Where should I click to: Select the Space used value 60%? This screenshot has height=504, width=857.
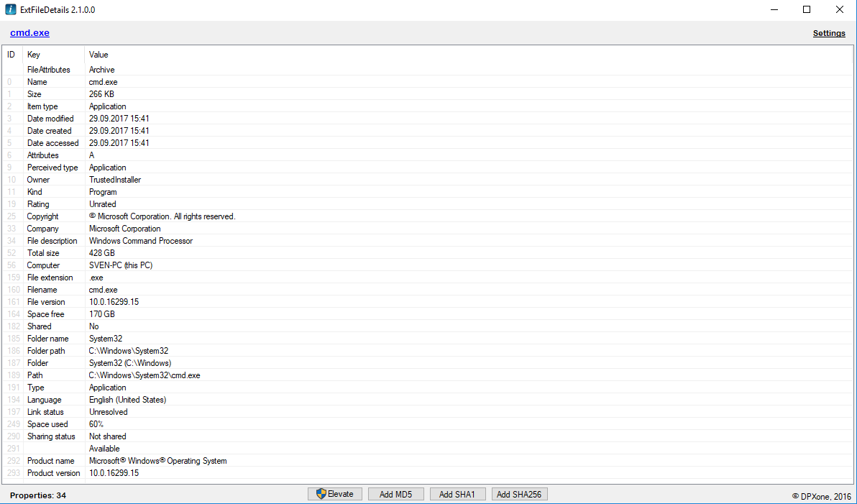[x=96, y=424]
